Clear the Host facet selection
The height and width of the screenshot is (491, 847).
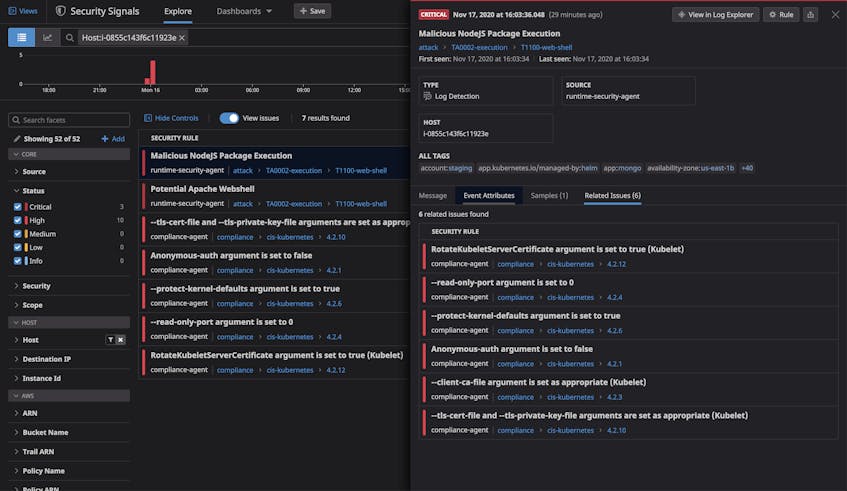120,340
